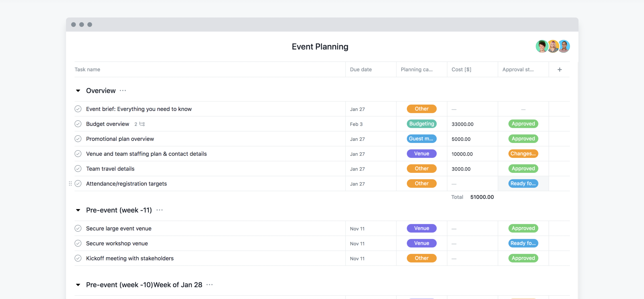This screenshot has width=644, height=299.
Task: Click Jan 27 due date on Team travel details
Action: (357, 169)
